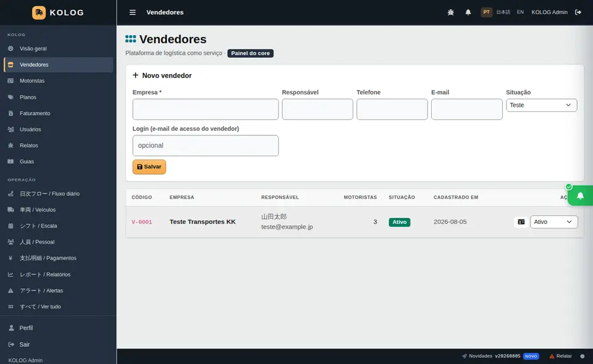593x364 pixels.
Task: Toggle the sidebar with the hamburger icon
Action: point(132,12)
